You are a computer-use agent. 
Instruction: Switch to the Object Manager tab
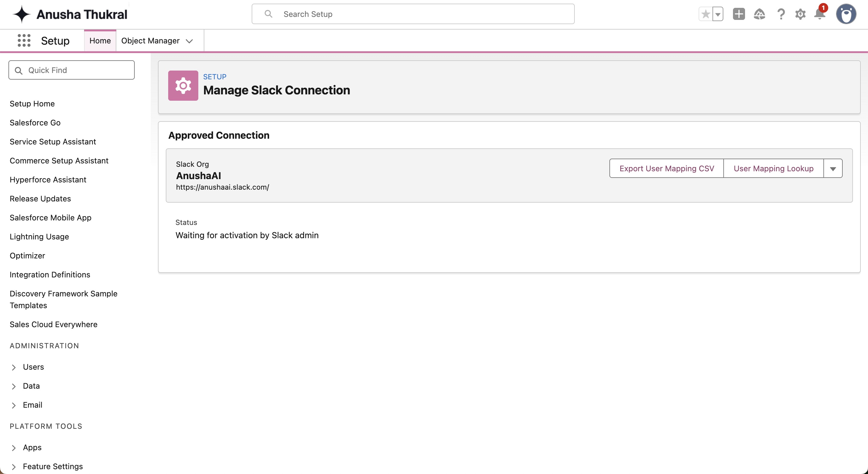tap(150, 41)
